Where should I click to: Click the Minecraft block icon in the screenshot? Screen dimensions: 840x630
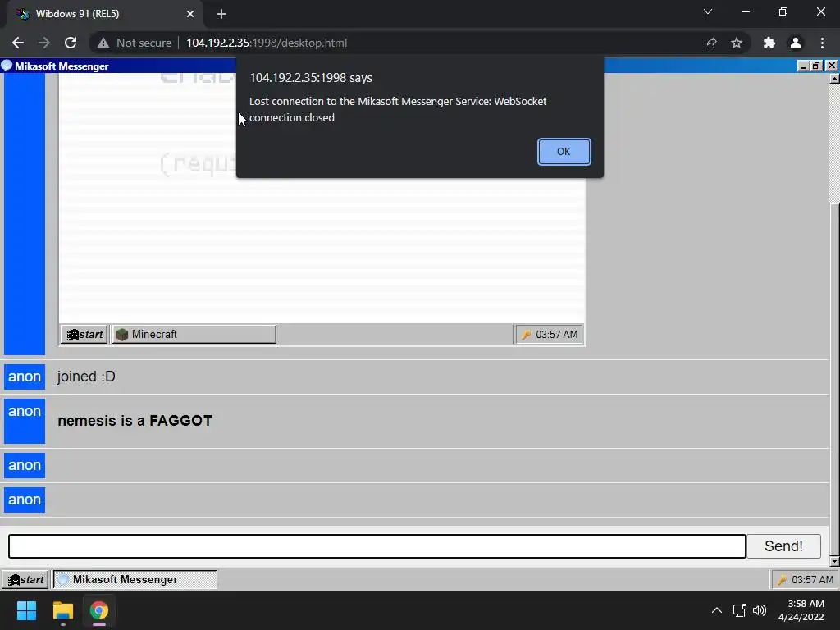click(x=122, y=335)
